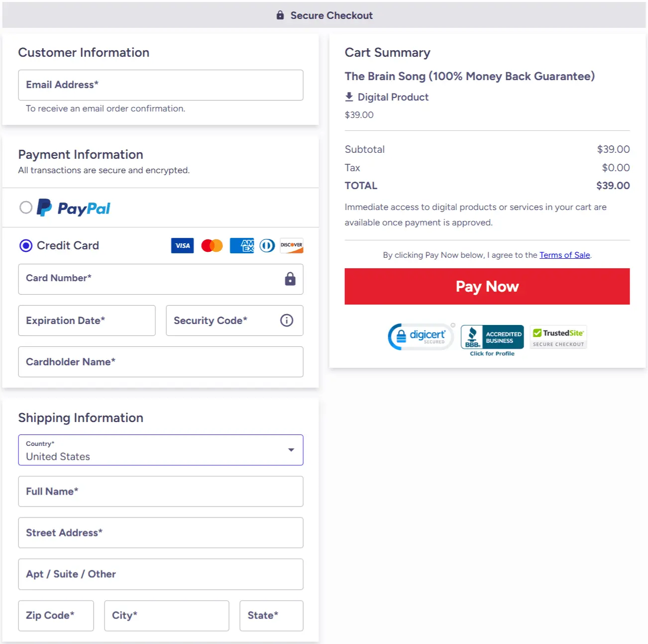Click the digital product download icon
This screenshot has height=644, width=648.
(x=349, y=97)
